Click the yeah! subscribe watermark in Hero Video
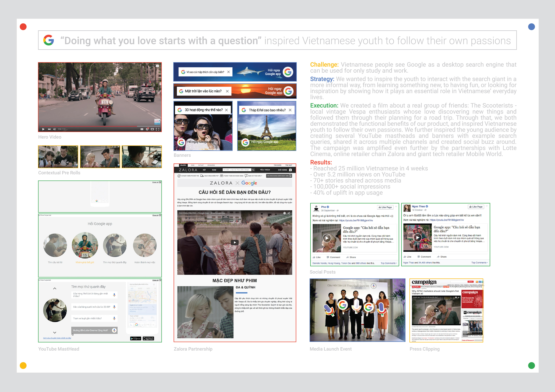This screenshot has width=555, height=392. click(157, 121)
